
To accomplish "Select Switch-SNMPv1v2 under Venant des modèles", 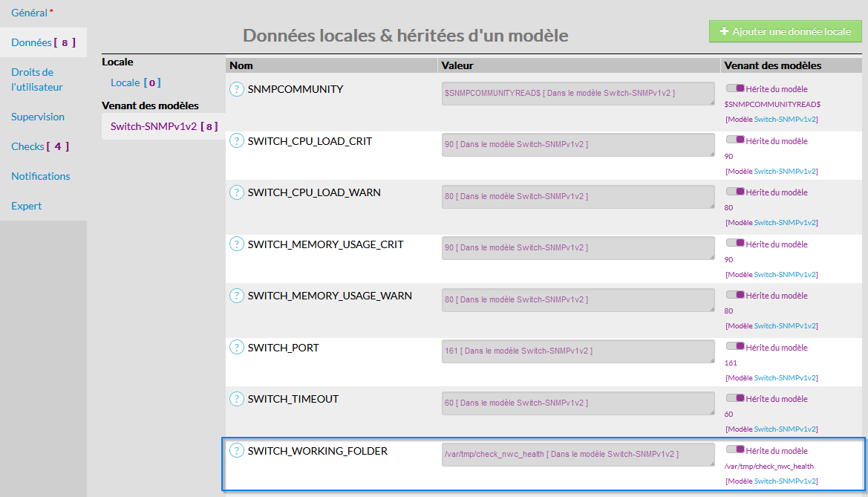I will coord(154,126).
